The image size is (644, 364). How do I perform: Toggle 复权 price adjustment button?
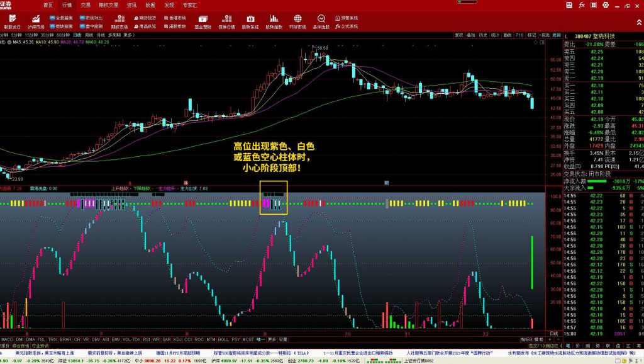[x=459, y=35]
